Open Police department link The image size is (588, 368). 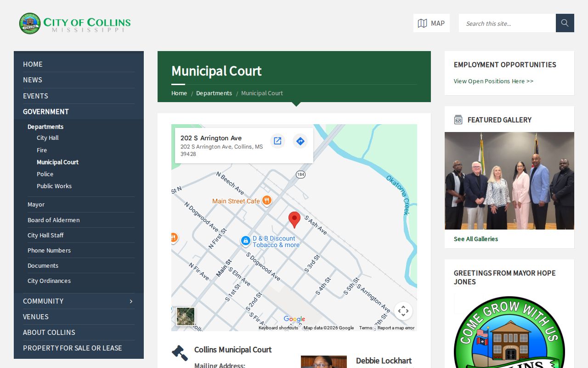(x=45, y=174)
